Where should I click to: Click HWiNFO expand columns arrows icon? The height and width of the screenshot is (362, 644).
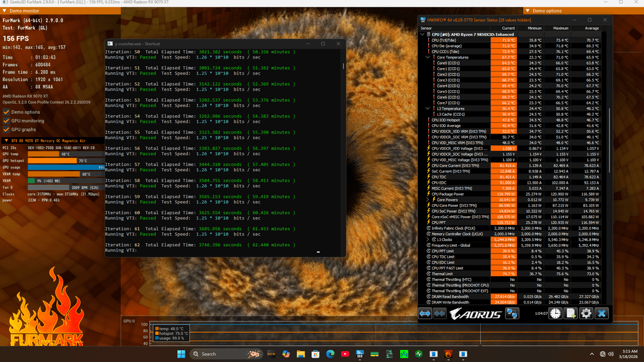coord(425,313)
